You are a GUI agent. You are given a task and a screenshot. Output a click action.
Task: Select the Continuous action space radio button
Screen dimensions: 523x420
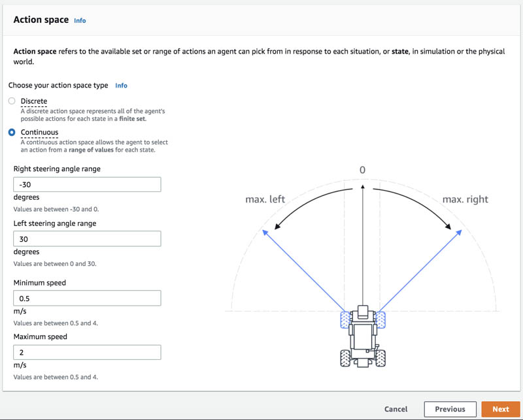(12, 133)
